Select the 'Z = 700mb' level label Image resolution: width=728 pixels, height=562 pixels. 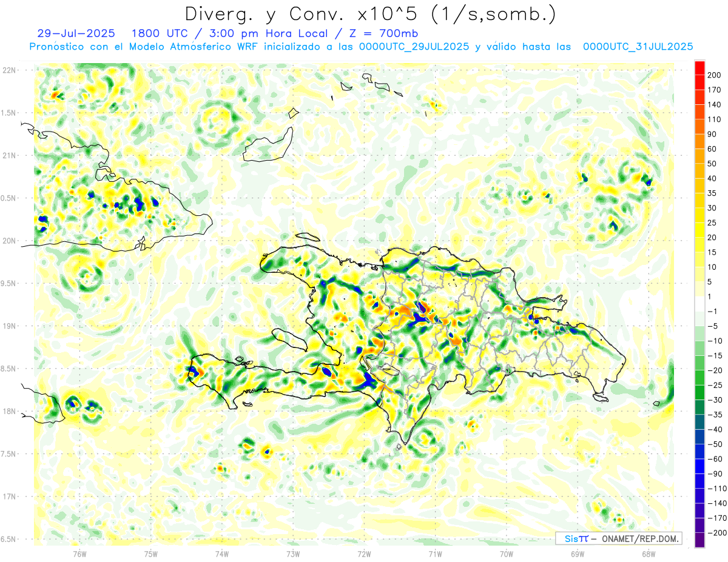click(x=385, y=33)
